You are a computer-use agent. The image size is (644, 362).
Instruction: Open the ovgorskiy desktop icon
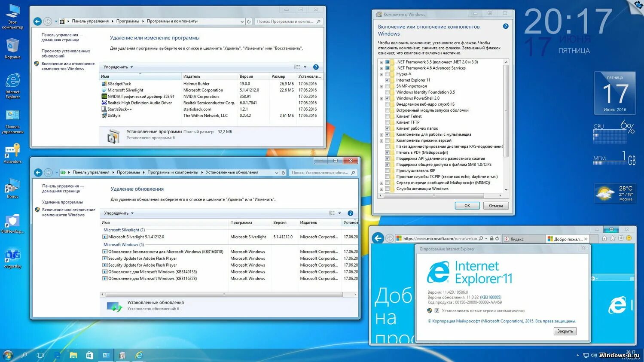tap(12, 259)
